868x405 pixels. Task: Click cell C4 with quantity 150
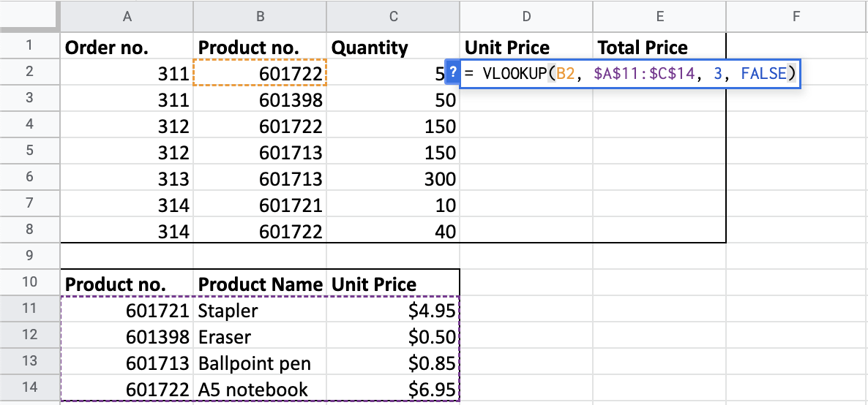pyautogui.click(x=393, y=125)
